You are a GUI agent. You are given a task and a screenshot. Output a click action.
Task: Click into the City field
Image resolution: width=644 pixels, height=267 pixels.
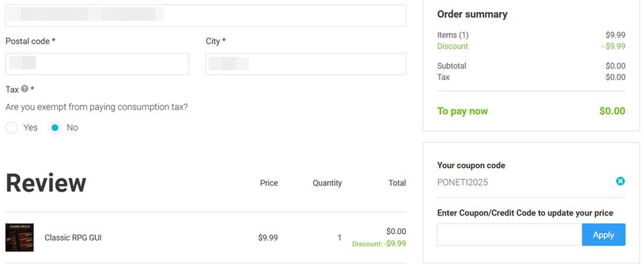point(306,64)
